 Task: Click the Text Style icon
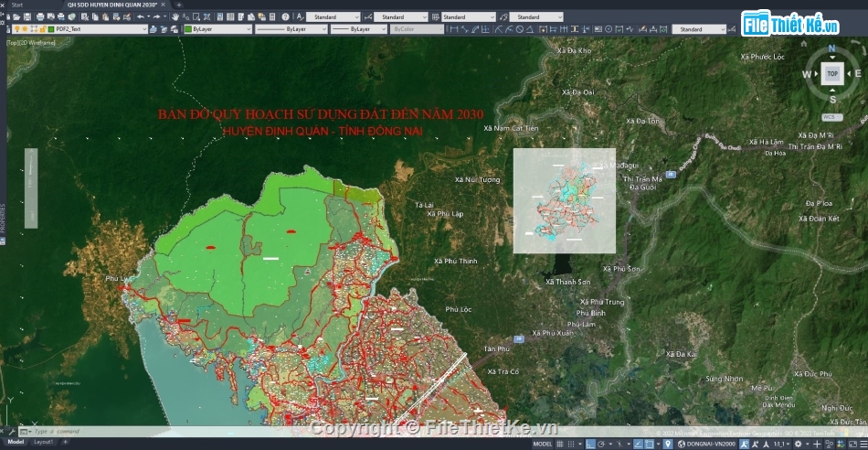(x=300, y=17)
